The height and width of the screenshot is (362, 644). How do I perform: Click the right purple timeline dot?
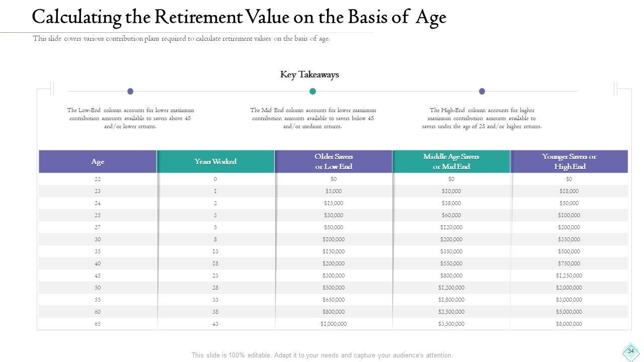click(x=482, y=91)
